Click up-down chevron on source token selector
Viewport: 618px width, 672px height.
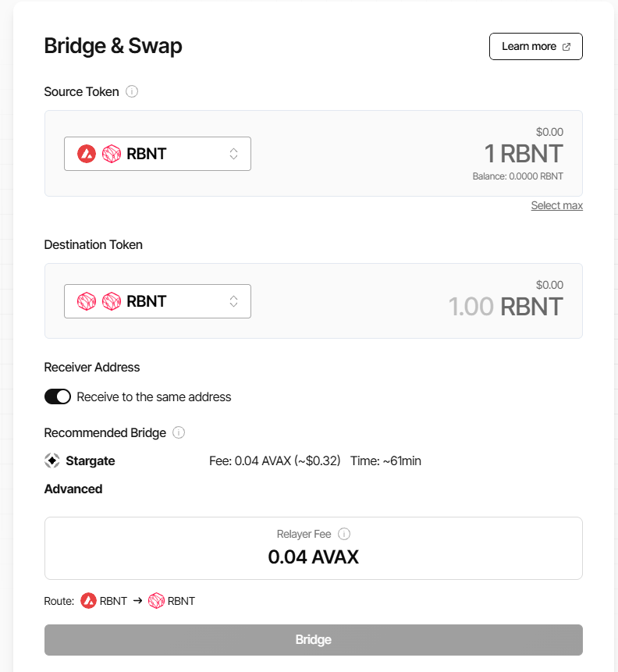point(233,154)
